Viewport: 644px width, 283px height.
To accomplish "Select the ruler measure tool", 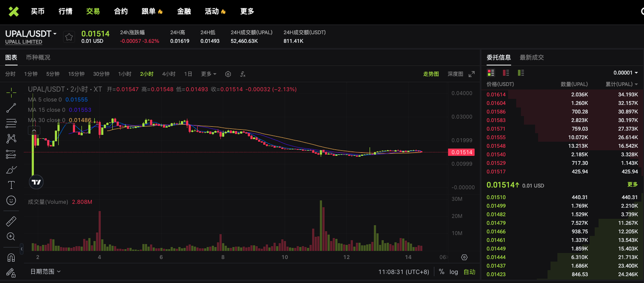I will click(11, 221).
